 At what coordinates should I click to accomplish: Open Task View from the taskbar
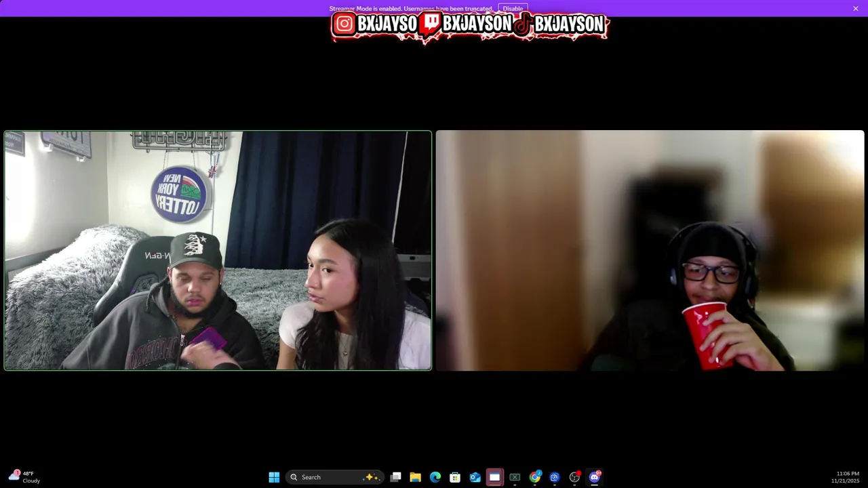396,477
